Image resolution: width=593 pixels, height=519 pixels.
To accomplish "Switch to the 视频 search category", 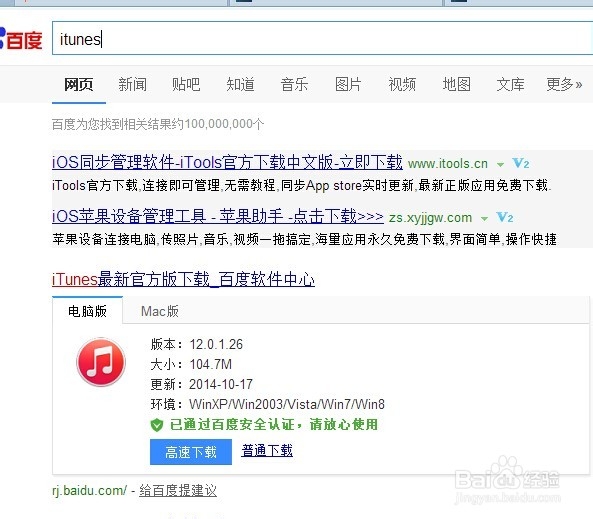I will click(x=402, y=84).
